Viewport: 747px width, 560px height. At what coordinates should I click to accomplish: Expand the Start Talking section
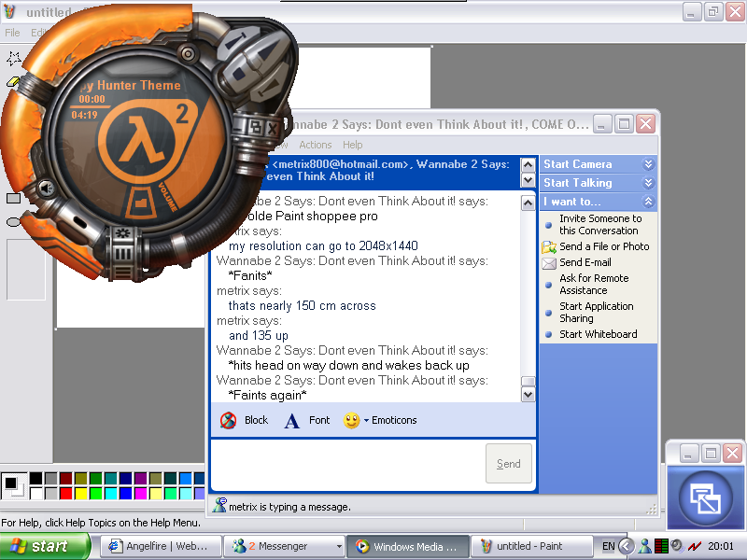point(648,183)
